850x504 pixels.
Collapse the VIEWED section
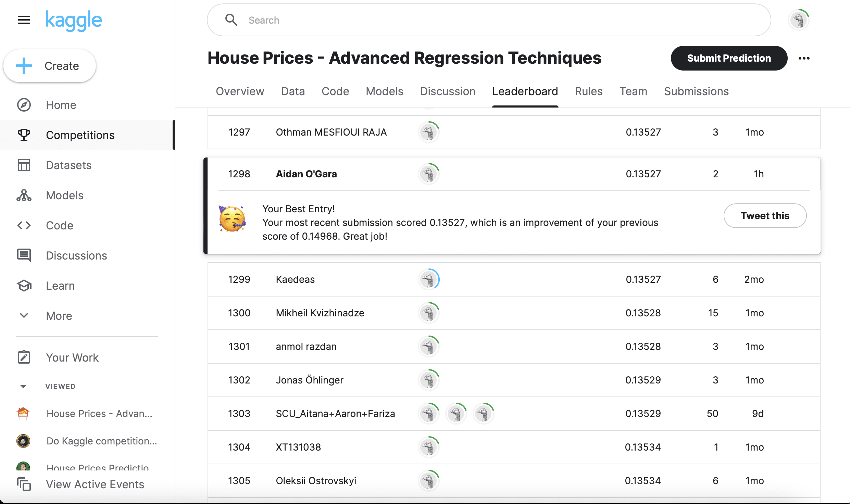point(23,386)
